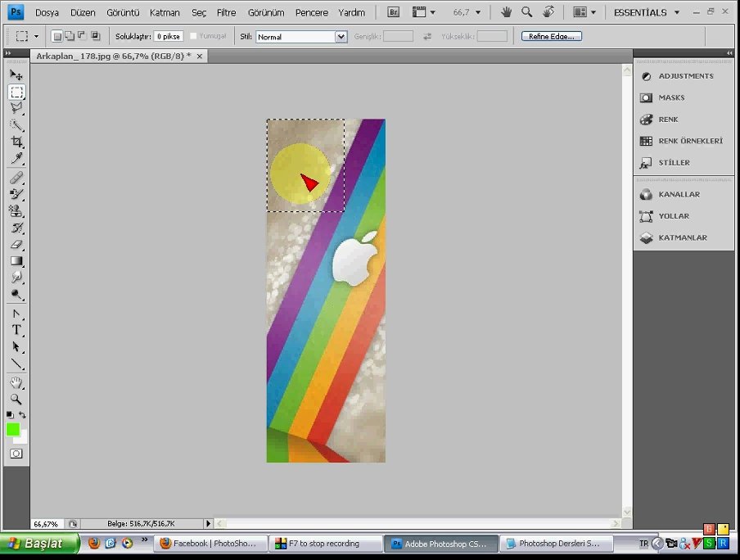This screenshot has height=560, width=740.
Task: Switch to Facebook Firefox taskbar window
Action: [x=210, y=544]
